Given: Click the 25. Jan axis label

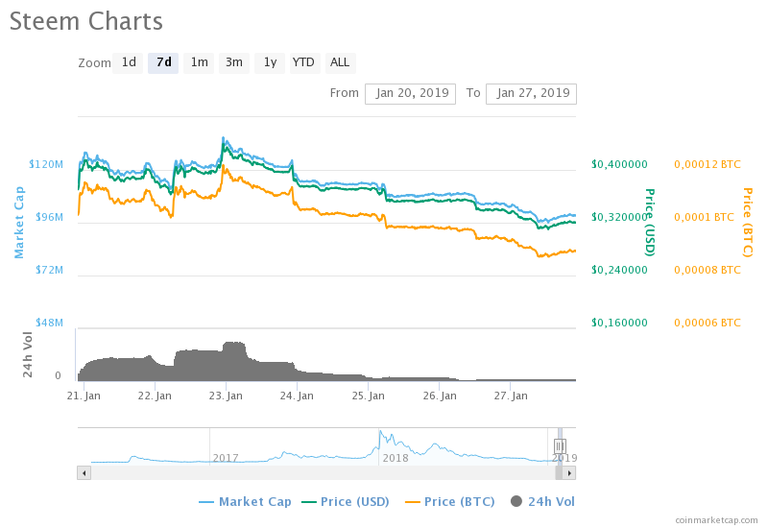Looking at the screenshot, I should [368, 396].
